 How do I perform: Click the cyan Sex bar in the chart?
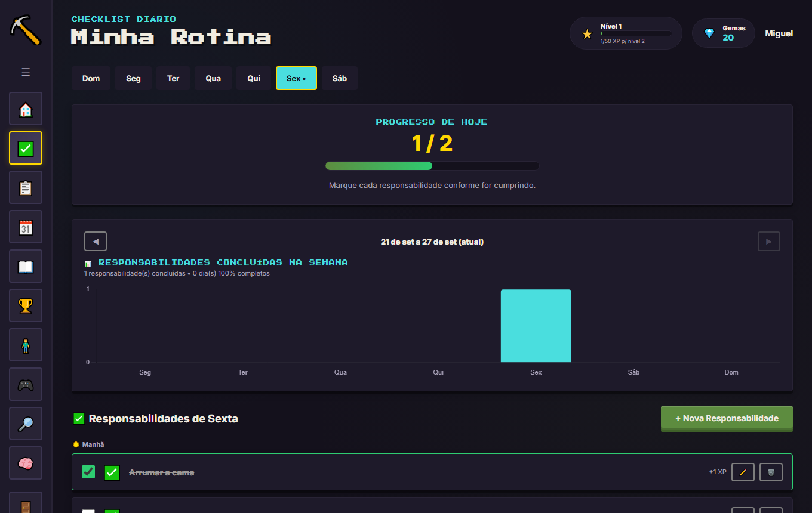pos(536,326)
